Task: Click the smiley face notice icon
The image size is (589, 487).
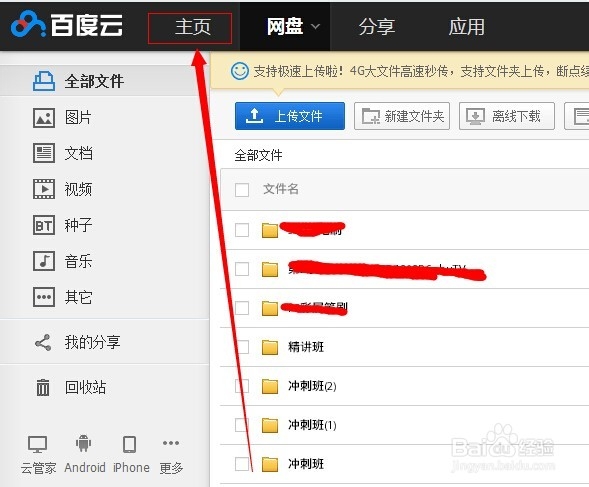Action: [x=240, y=71]
